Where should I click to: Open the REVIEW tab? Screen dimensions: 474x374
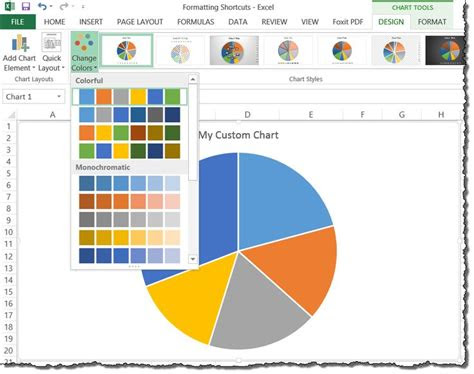(274, 22)
